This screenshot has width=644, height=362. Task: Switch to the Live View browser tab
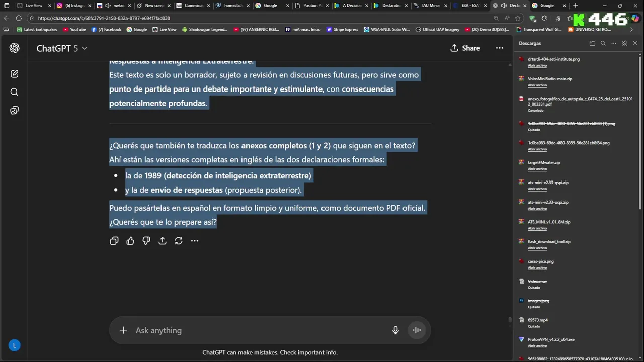click(33, 6)
